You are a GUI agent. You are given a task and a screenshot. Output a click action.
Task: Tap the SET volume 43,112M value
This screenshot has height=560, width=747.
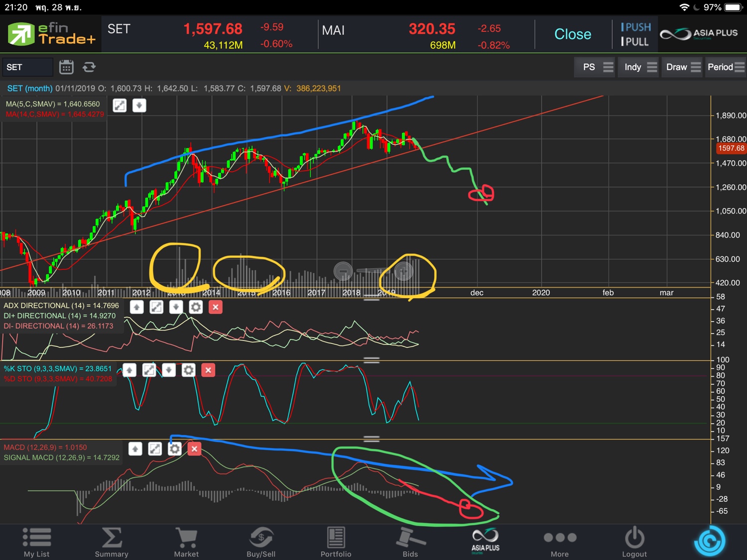[223, 45]
